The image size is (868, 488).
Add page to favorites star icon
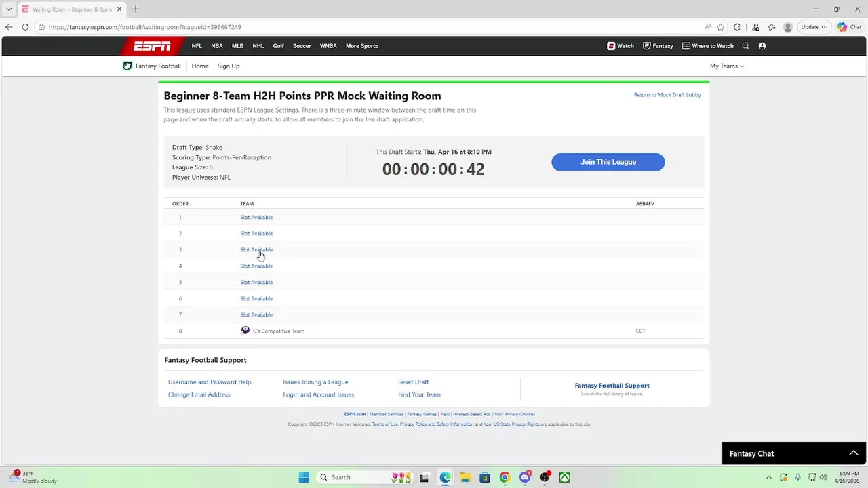click(x=721, y=27)
